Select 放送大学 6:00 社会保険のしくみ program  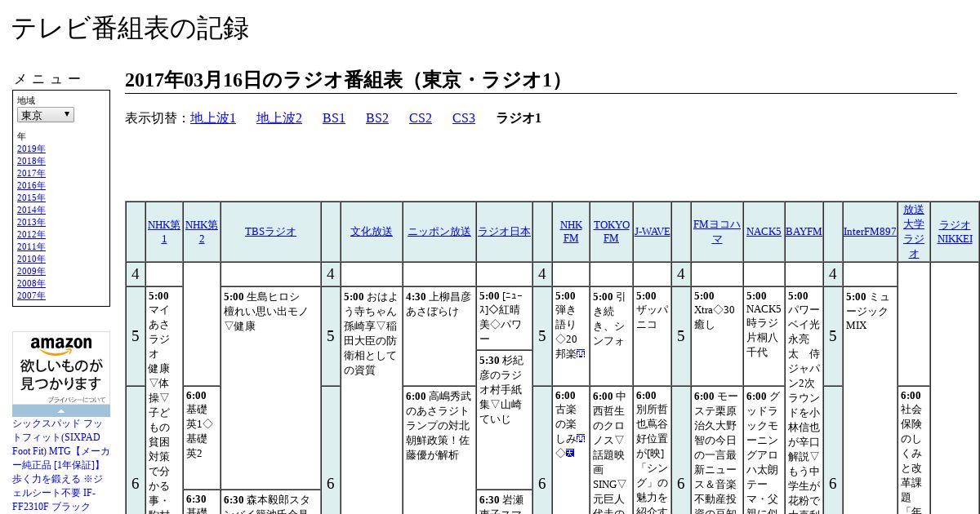click(914, 450)
